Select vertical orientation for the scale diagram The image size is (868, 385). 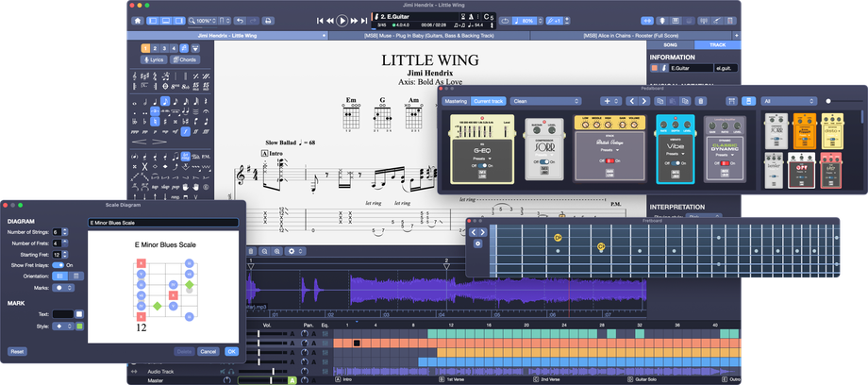(x=76, y=276)
